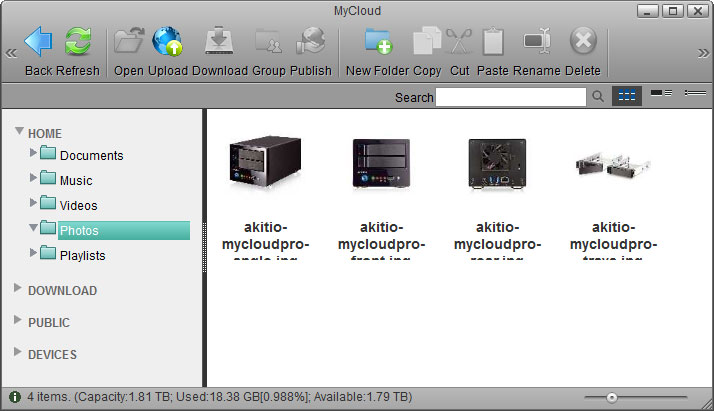
Task: Click the Upload globe icon
Action: pos(167,42)
